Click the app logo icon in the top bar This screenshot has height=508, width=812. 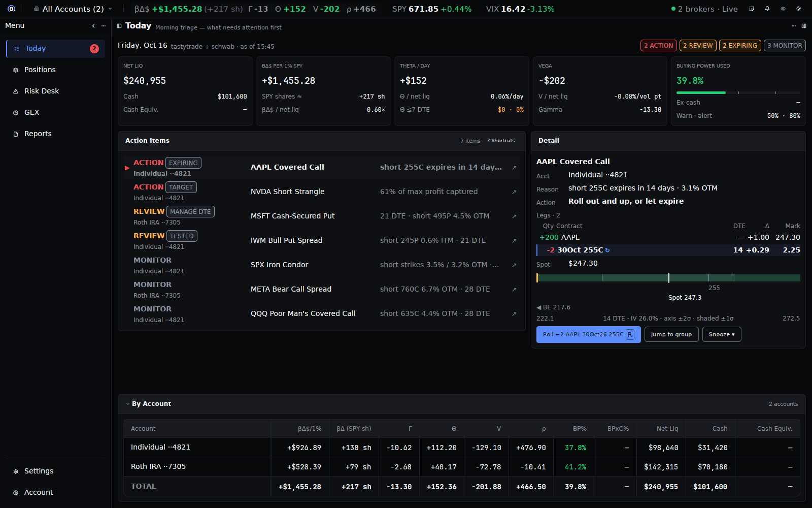click(11, 9)
